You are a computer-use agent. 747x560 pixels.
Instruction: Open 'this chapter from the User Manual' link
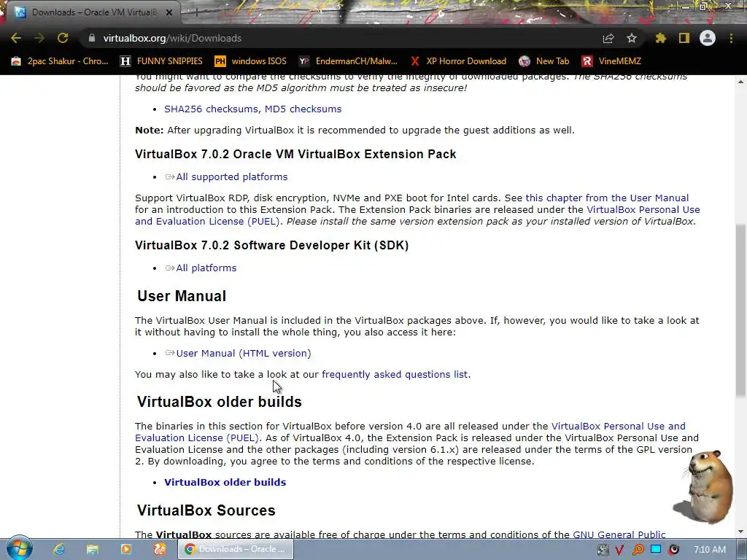[x=607, y=198]
